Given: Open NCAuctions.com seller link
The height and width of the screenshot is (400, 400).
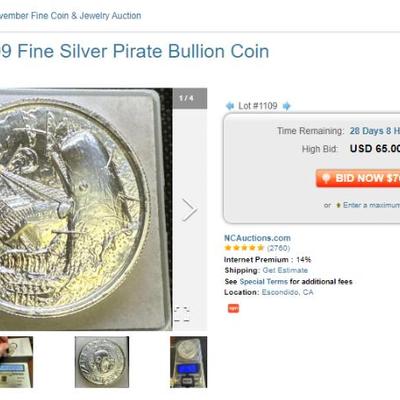Looking at the screenshot, I should pyautogui.click(x=257, y=238).
